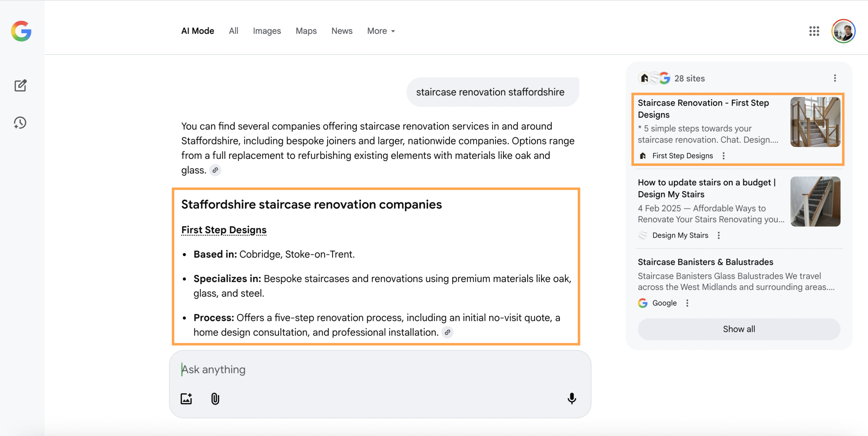Open three-dot menu next to First Step Designs source
The width and height of the screenshot is (868, 436).
pyautogui.click(x=724, y=156)
